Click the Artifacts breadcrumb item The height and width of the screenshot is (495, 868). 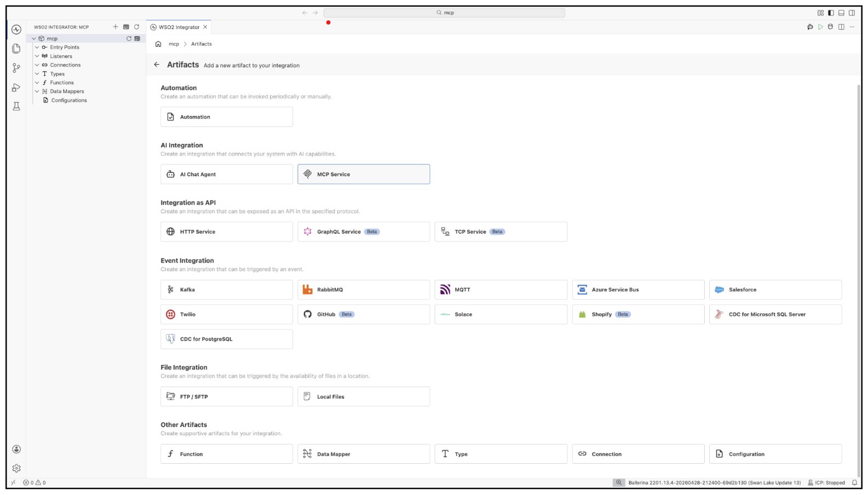point(201,44)
